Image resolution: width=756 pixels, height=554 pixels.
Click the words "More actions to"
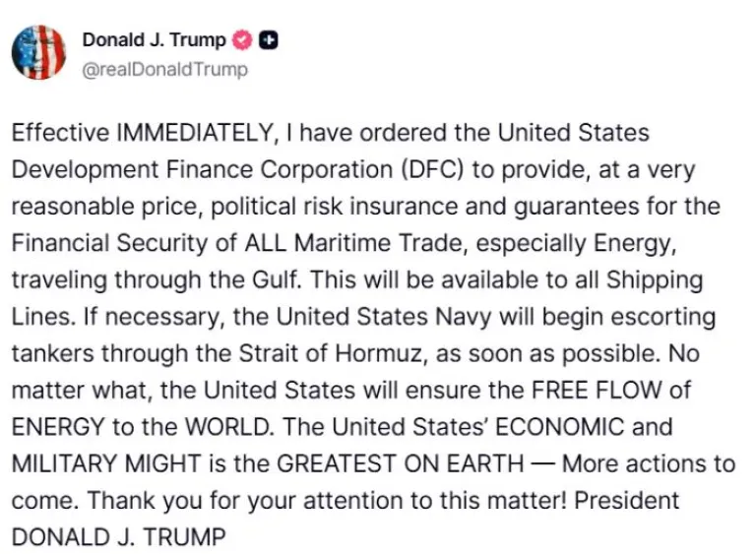(649, 463)
